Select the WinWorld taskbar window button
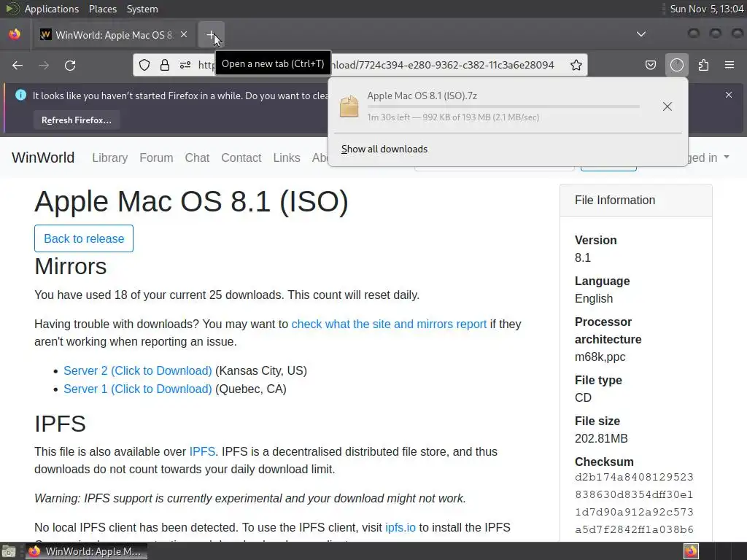 pyautogui.click(x=86, y=551)
